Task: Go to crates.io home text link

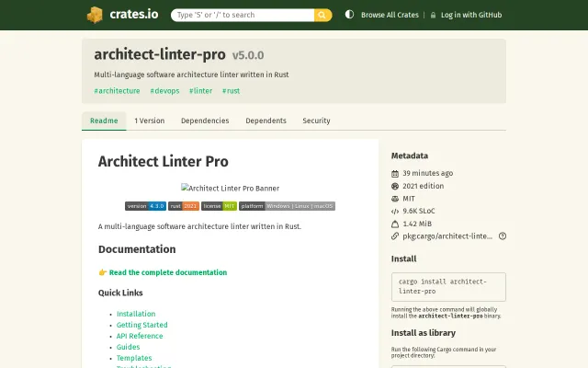Action: 134,15
